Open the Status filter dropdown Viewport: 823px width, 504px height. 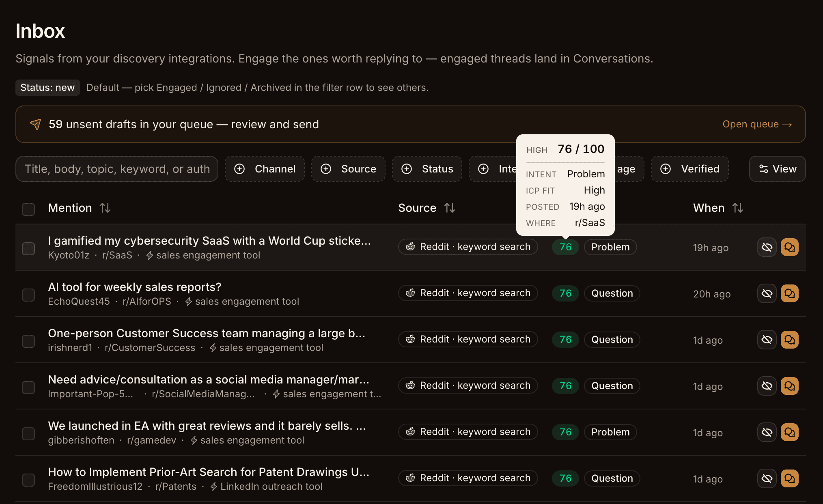tap(427, 169)
